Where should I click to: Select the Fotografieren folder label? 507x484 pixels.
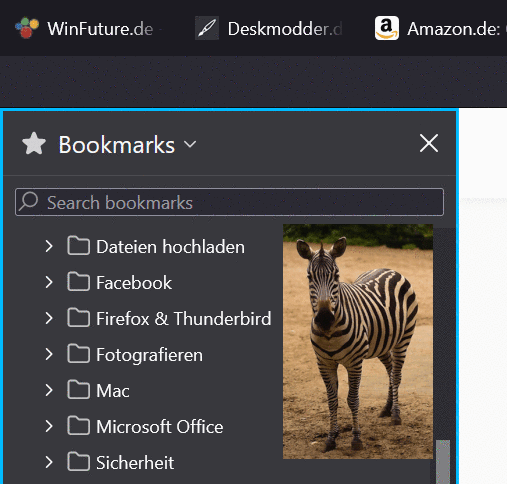pyautogui.click(x=149, y=355)
